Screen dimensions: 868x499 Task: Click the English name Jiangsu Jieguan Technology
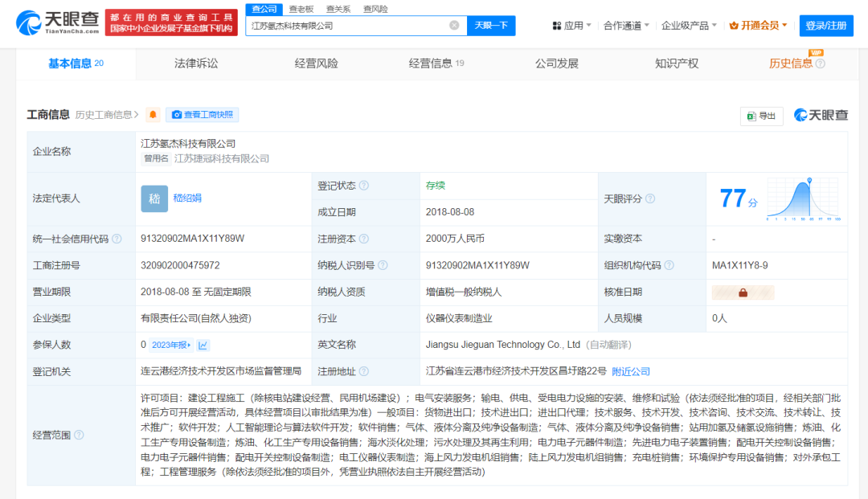pos(502,345)
